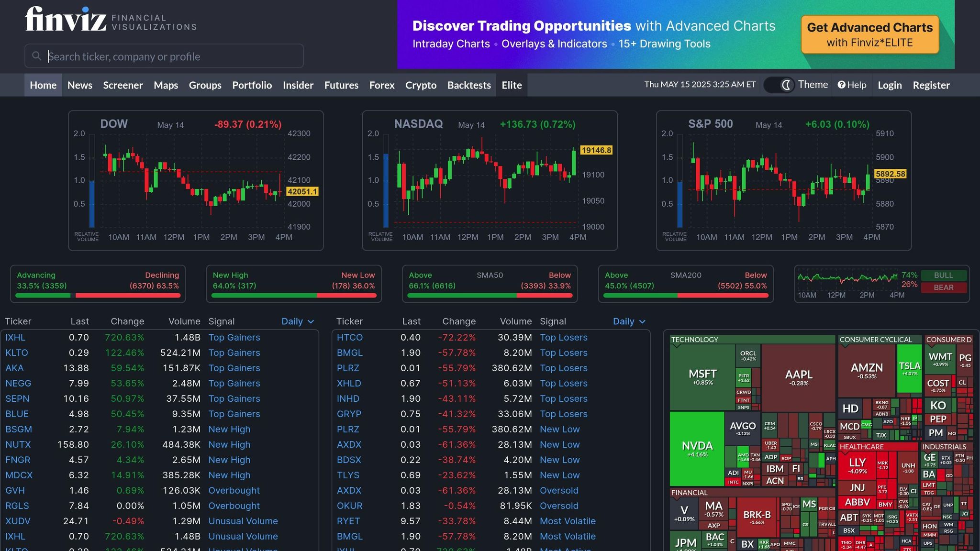
Task: Click the Login link
Action: point(890,85)
